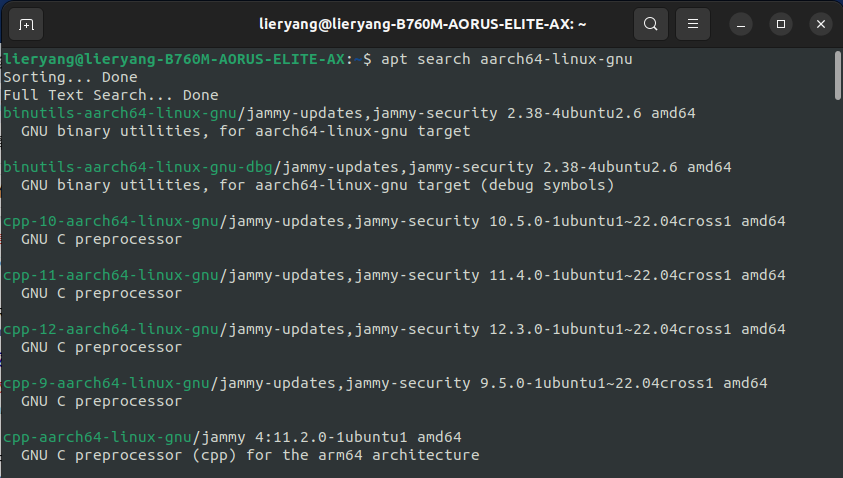Open the hamburger main menu
The image size is (843, 478).
(692, 24)
